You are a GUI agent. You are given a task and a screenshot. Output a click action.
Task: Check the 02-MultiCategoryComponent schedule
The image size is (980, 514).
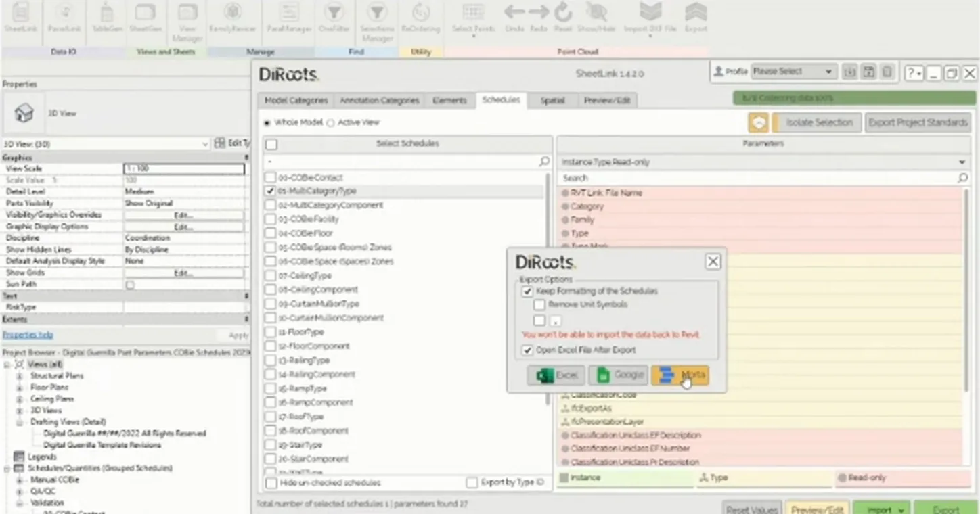point(271,205)
